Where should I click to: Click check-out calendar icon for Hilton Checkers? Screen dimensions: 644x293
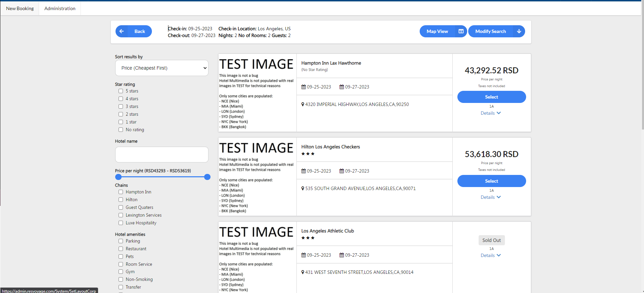[342, 171]
